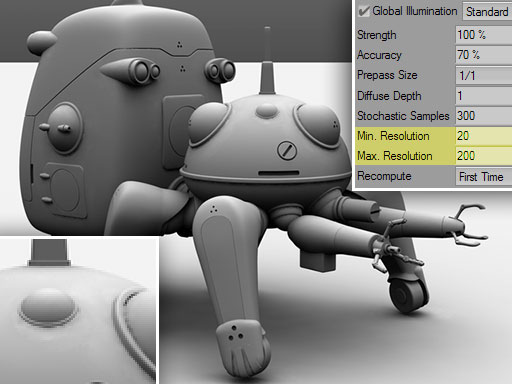Click the robot's round screw-slot detail

pos(287,151)
